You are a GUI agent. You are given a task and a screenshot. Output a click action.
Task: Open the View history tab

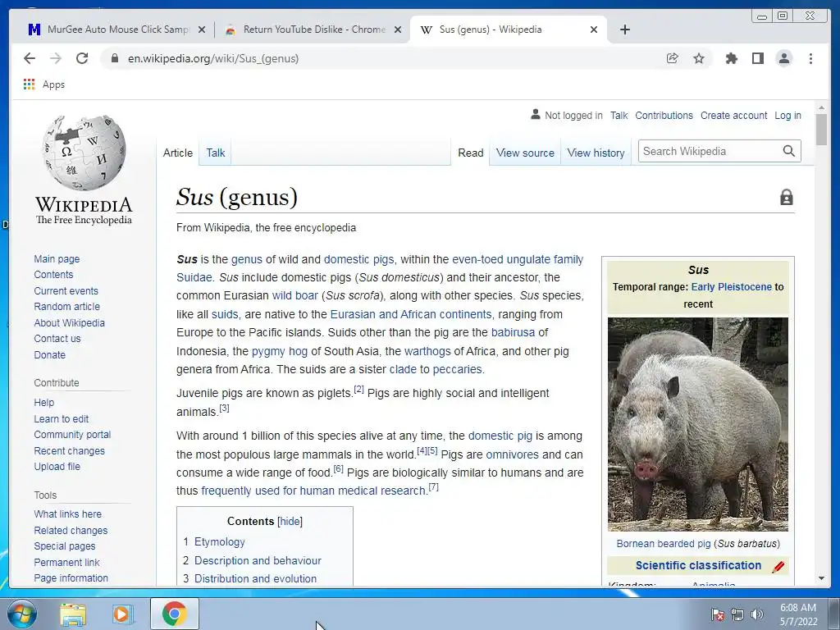click(x=596, y=153)
